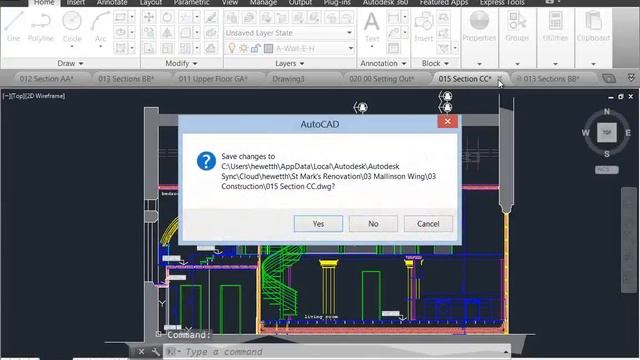Click the Text annotation tool
This screenshot has height=360, width=640.
(x=371, y=27)
